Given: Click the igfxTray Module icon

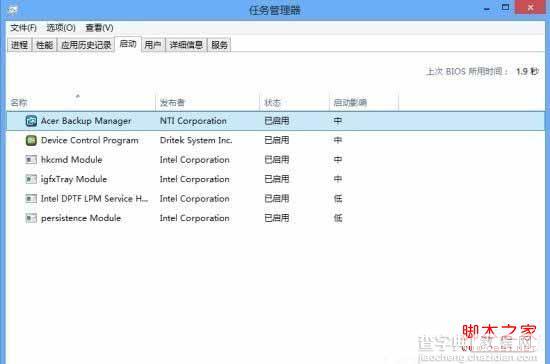Looking at the screenshot, I should [x=31, y=179].
